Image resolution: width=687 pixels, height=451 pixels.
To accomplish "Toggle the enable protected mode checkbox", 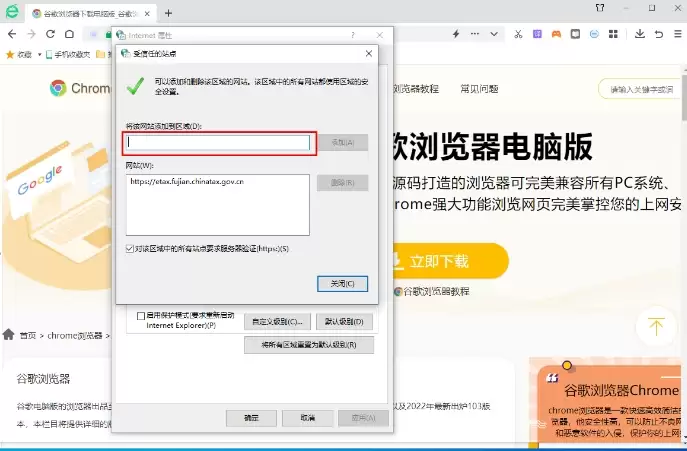I will [x=141, y=316].
